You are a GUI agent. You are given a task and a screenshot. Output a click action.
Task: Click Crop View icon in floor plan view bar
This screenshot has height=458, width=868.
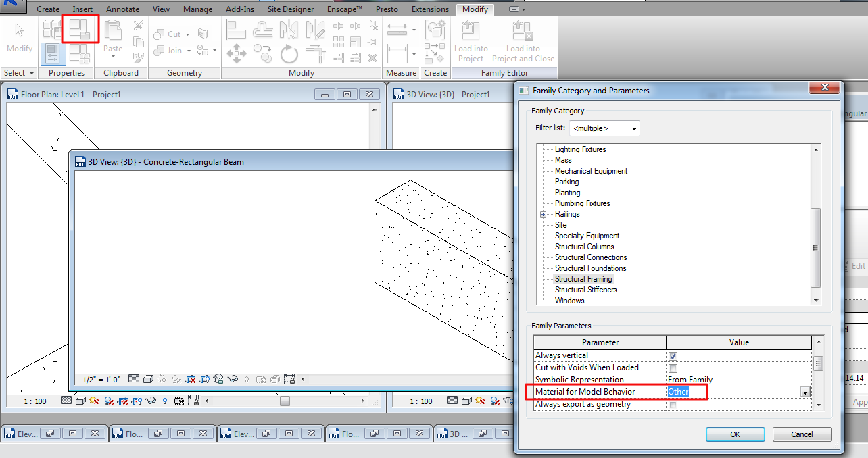click(123, 401)
